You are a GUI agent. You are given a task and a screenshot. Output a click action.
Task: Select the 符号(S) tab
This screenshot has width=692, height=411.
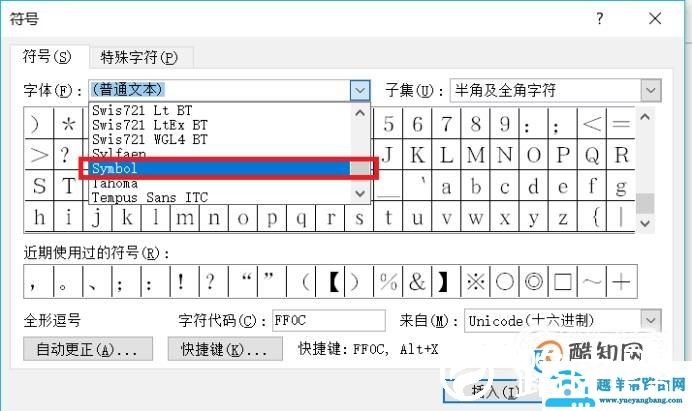point(48,57)
